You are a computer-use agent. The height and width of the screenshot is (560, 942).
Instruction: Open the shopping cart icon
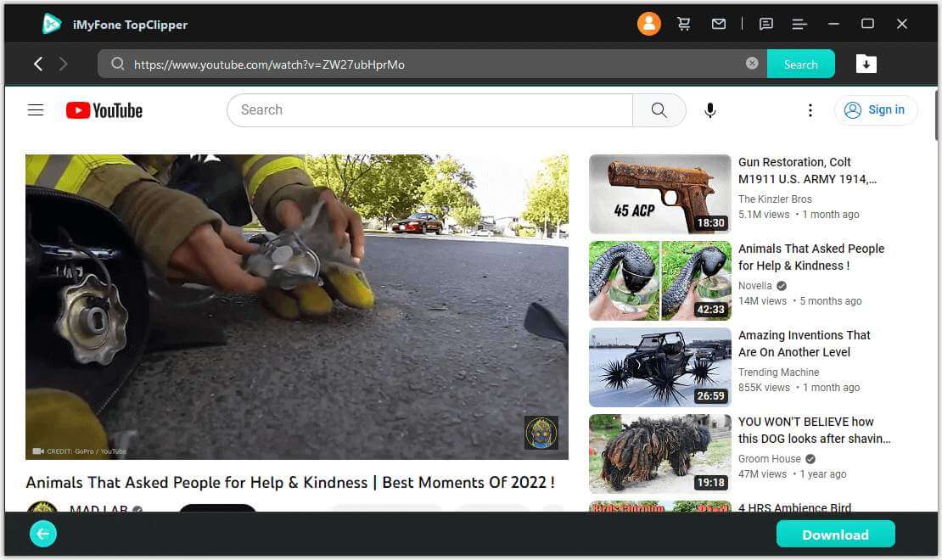(683, 24)
